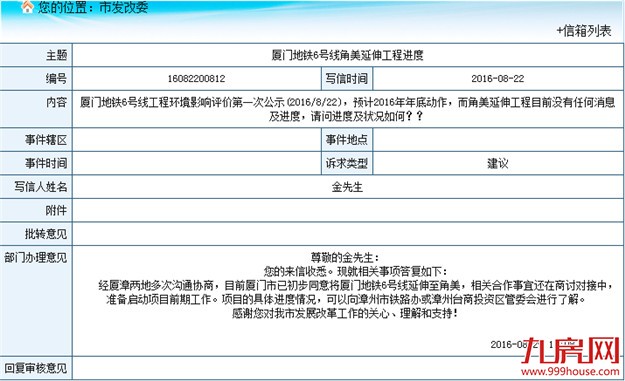The image size is (625, 381).
Task: Click the writing date 2016-08-22
Action: pyautogui.click(x=498, y=79)
